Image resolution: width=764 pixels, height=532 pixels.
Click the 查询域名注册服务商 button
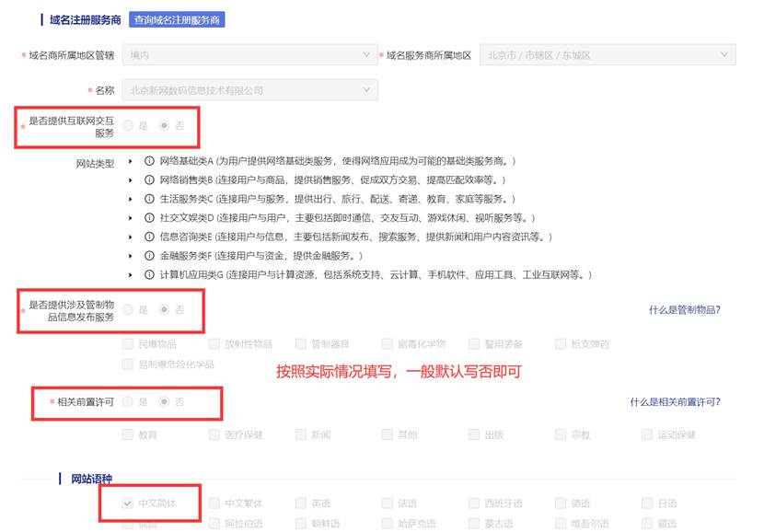point(177,19)
